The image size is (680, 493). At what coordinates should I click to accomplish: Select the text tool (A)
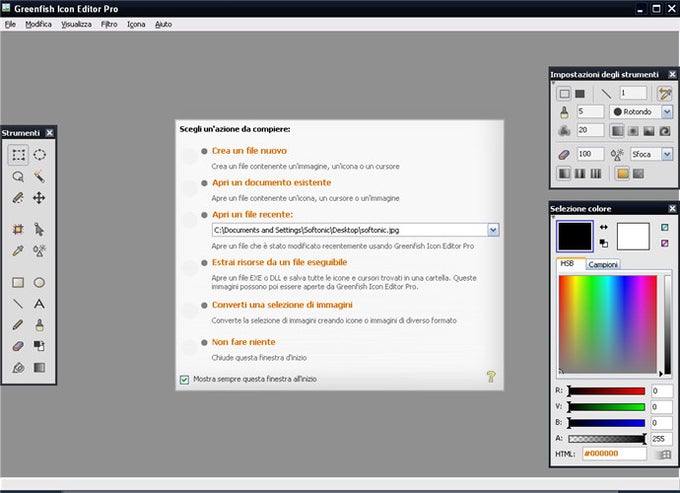(39, 304)
